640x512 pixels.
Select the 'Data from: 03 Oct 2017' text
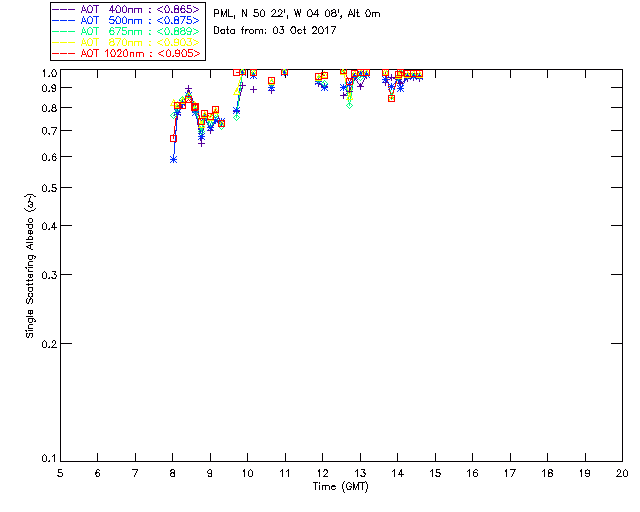275,30
